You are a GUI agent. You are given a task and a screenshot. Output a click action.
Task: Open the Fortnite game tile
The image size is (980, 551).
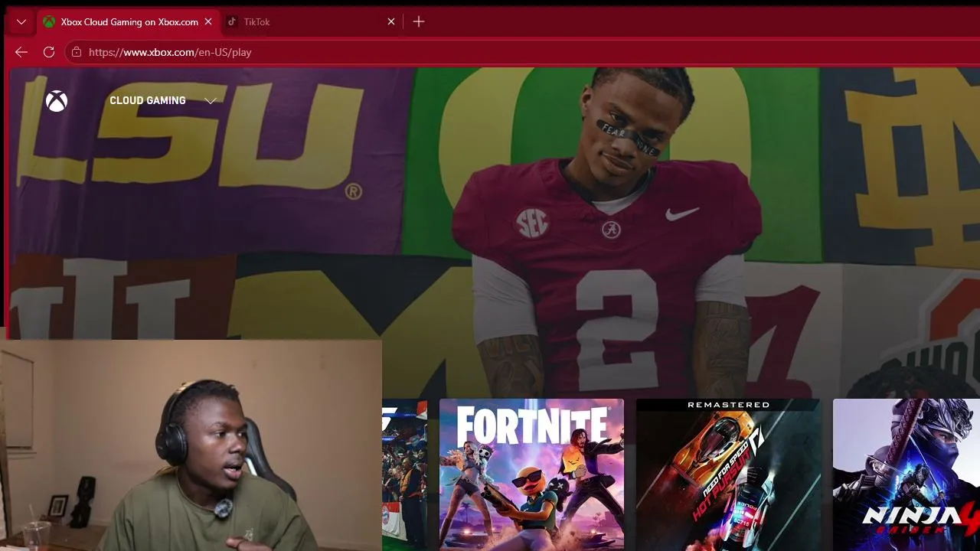(531, 474)
